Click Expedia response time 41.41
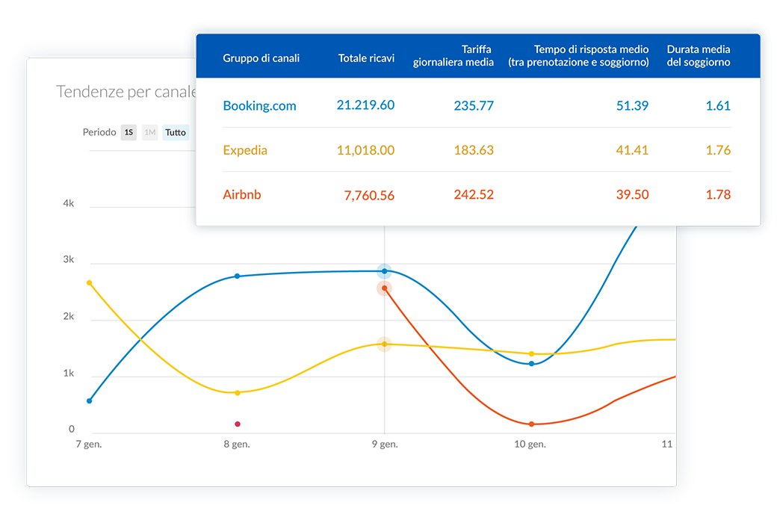Screen dimensions: 777x532 632,150
